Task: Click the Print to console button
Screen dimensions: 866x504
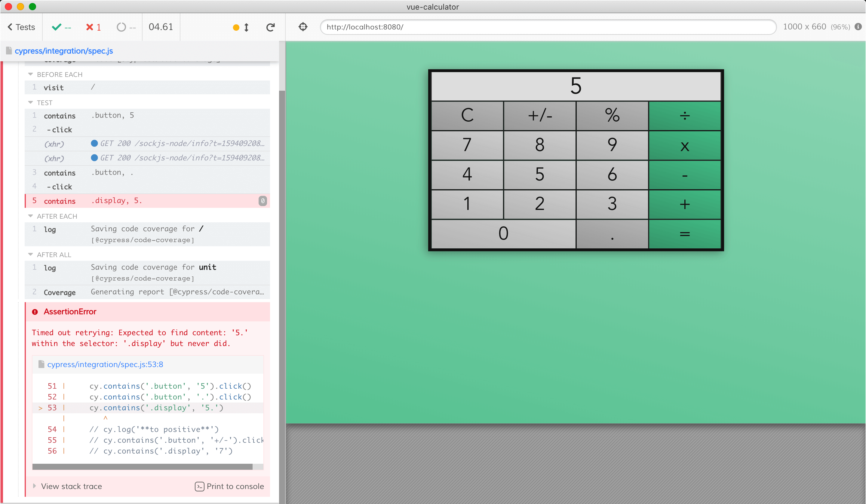Action: coord(229,486)
